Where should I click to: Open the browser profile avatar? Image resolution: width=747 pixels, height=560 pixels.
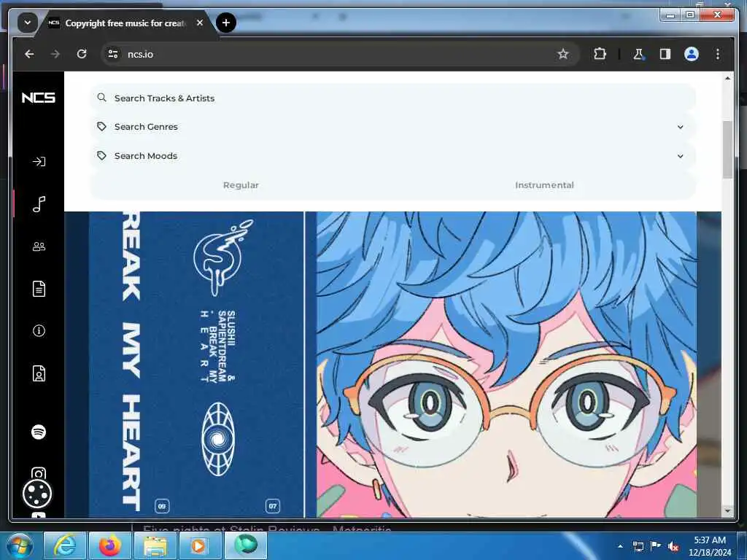click(692, 54)
